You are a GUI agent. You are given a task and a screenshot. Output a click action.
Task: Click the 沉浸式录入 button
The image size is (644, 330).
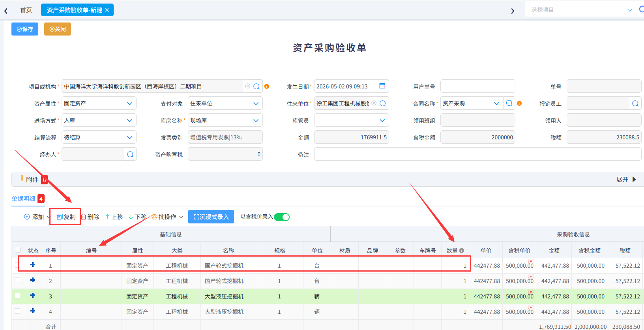pos(211,217)
